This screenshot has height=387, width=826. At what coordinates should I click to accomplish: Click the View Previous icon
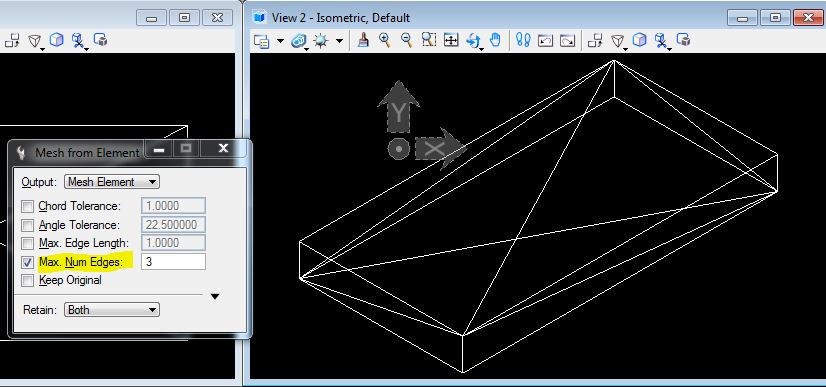click(545, 41)
